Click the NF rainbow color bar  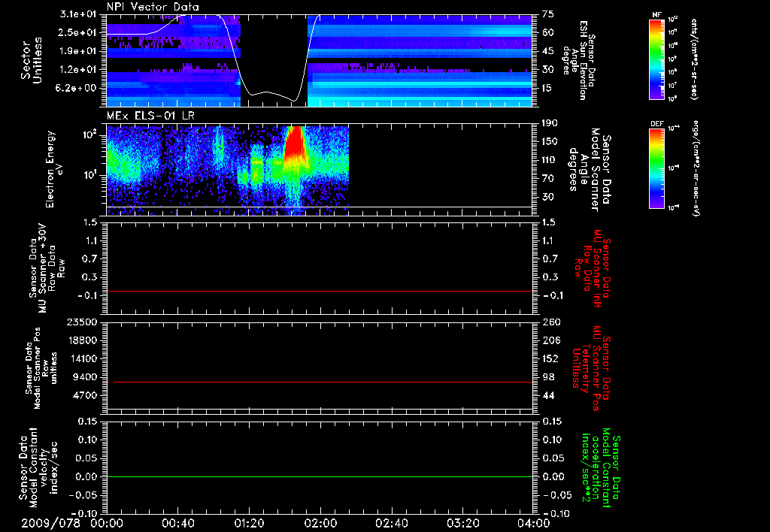click(x=657, y=59)
